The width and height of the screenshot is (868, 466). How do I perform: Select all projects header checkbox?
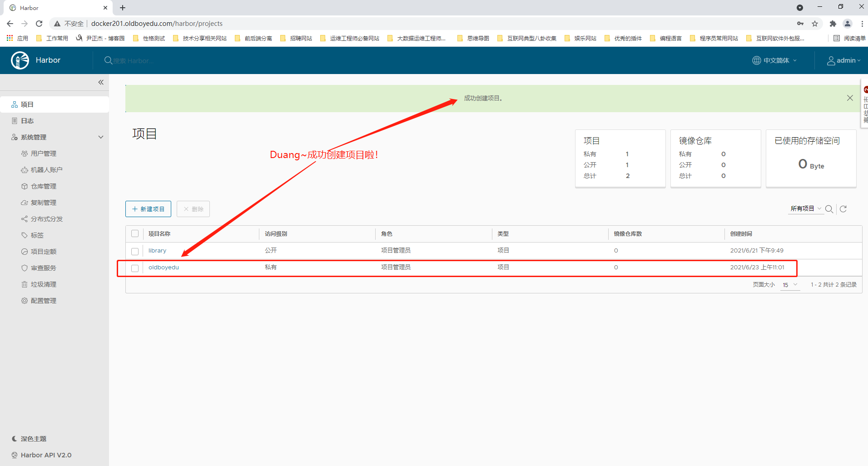135,234
